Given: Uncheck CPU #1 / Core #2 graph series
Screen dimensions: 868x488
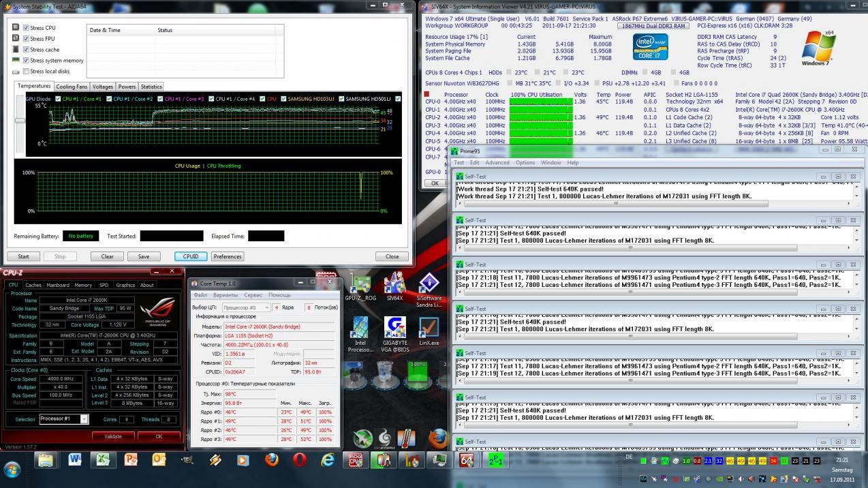Looking at the screenshot, I should [110, 100].
